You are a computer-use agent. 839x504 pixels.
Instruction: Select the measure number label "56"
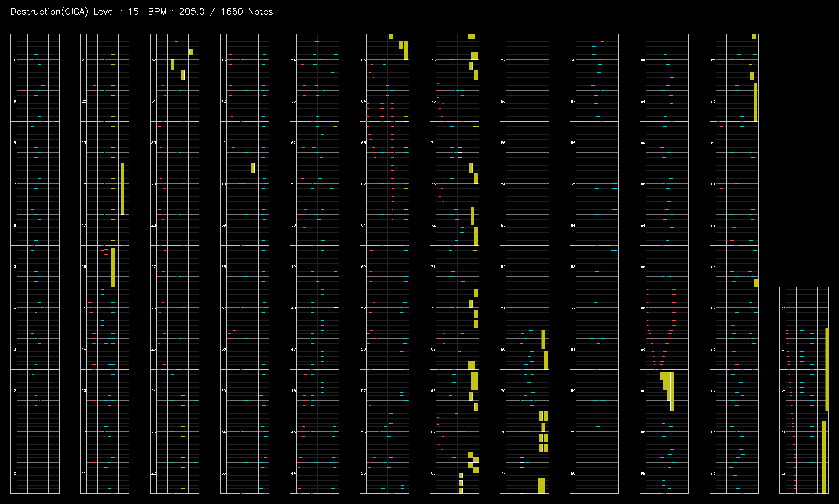click(364, 432)
